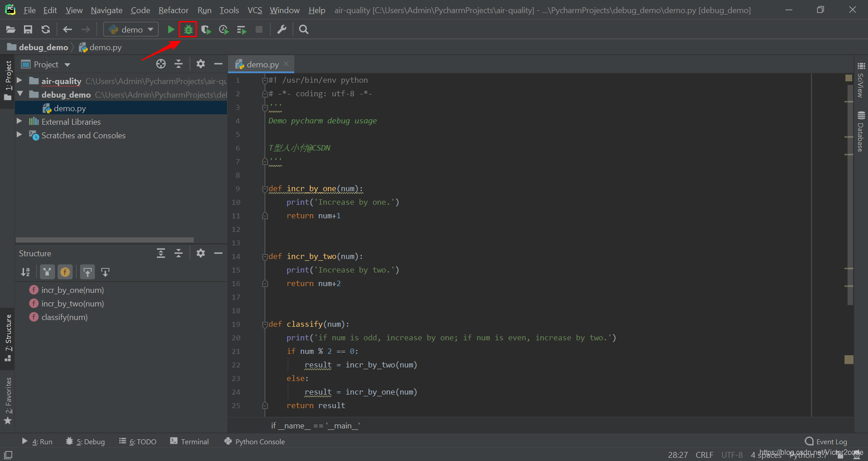Viewport: 868px width, 461px height.
Task: Fold the incr_by_one function at line 9
Action: tap(265, 189)
